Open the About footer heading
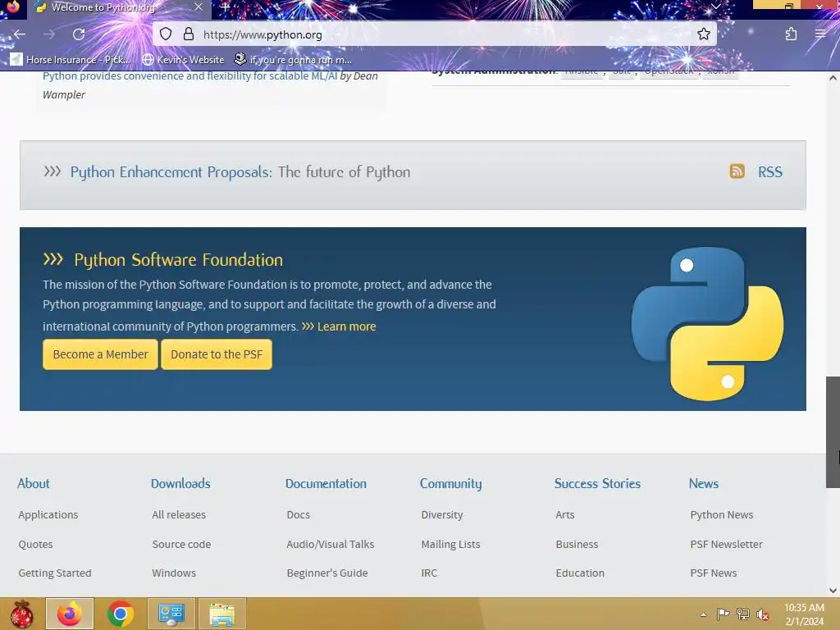This screenshot has height=630, width=840. 33,483
